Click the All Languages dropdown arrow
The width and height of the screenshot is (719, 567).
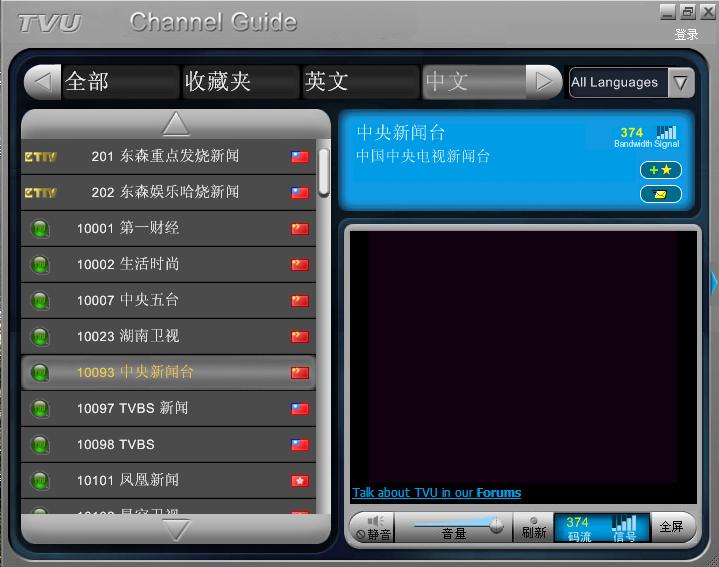681,83
